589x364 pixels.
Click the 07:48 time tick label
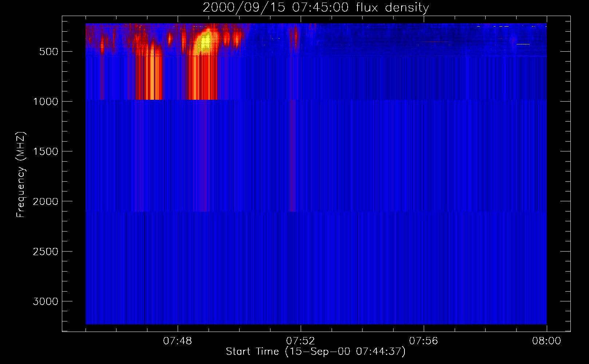point(178,341)
